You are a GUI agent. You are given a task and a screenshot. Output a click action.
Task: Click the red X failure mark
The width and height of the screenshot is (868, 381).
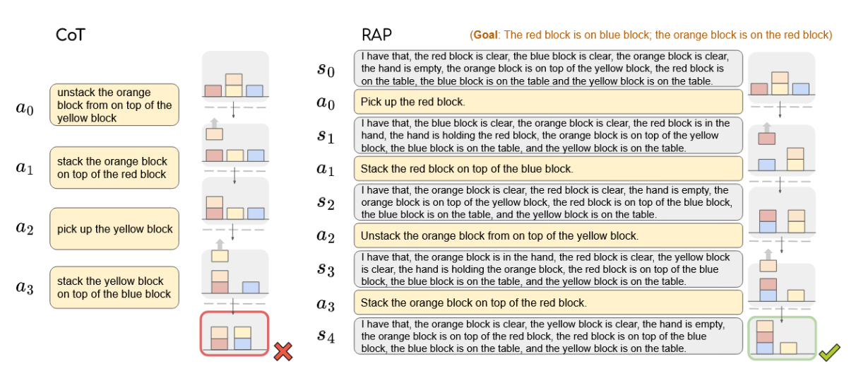click(283, 351)
